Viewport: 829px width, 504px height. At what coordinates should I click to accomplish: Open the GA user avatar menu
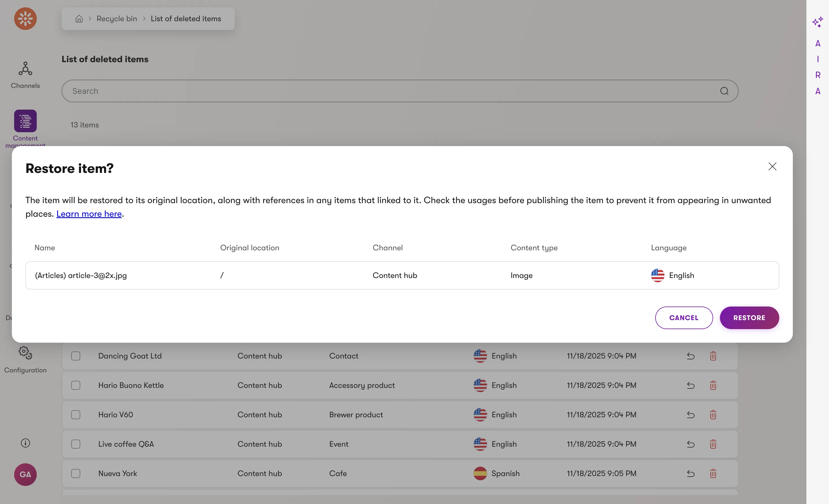25,474
